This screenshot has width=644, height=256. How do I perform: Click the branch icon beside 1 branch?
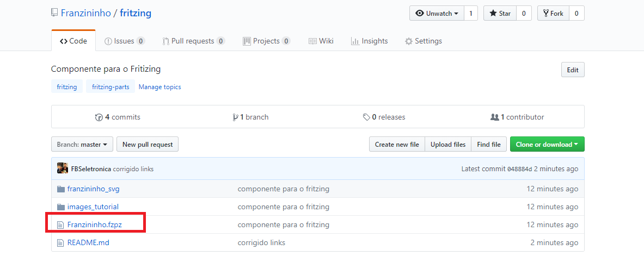click(235, 117)
